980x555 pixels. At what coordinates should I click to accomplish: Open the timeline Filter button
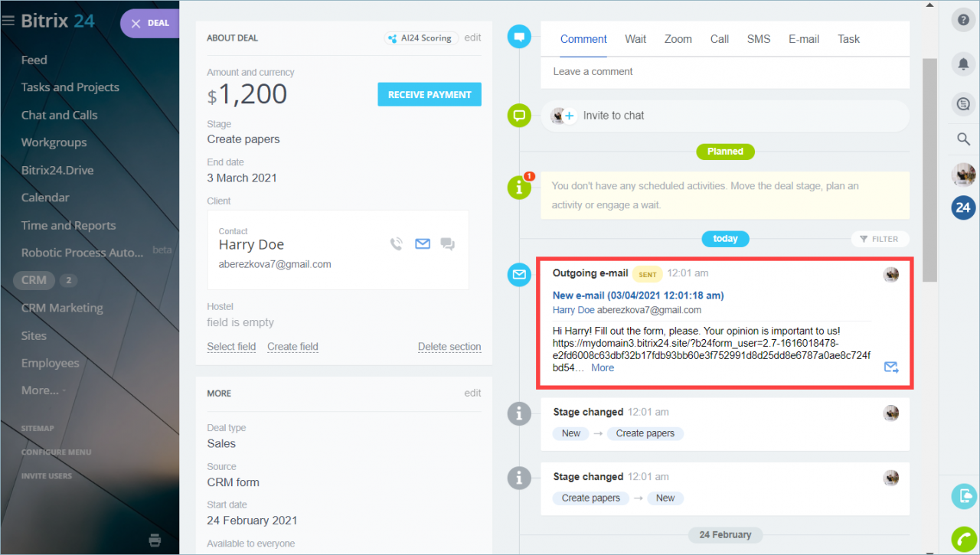pyautogui.click(x=880, y=239)
